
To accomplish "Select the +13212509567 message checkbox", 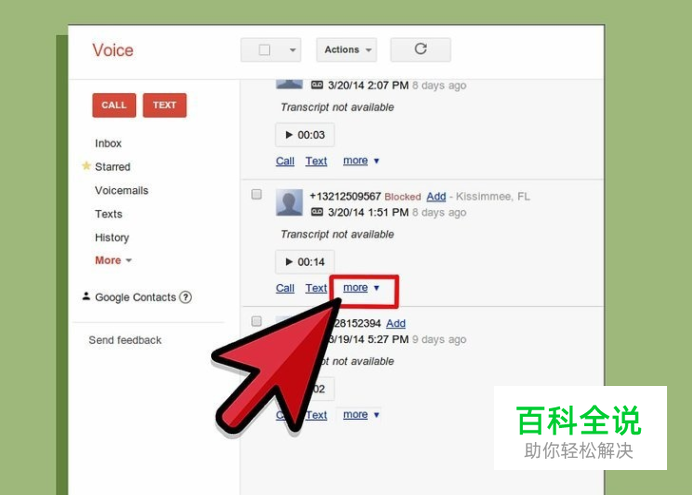I will click(256, 194).
